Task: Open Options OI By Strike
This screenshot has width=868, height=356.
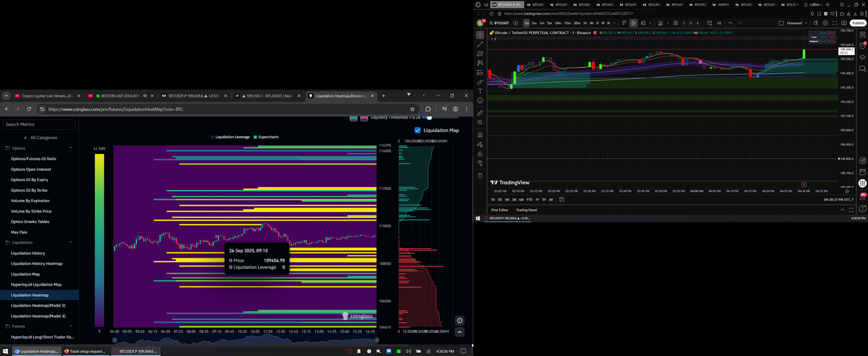Action: 29,191
